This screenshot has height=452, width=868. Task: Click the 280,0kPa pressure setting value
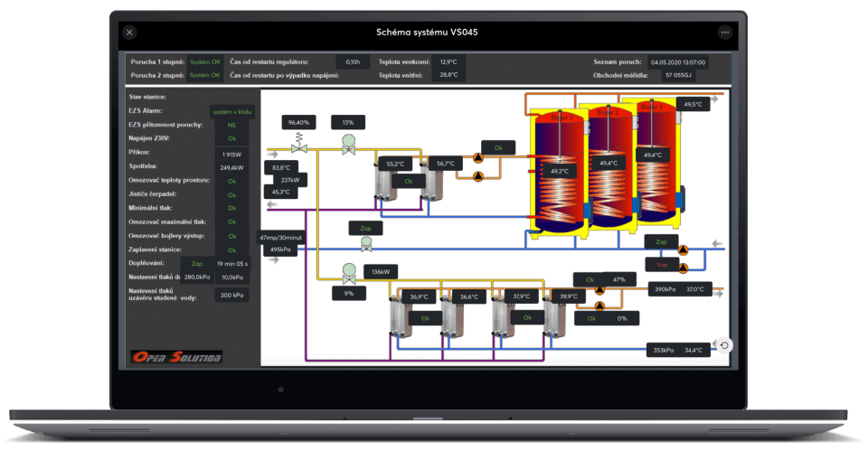pos(197,278)
